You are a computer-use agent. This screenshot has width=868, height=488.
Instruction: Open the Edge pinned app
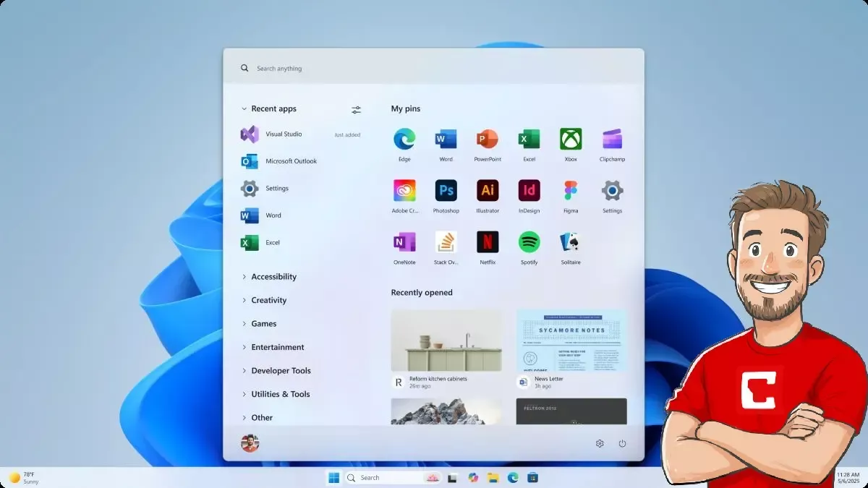coord(404,140)
